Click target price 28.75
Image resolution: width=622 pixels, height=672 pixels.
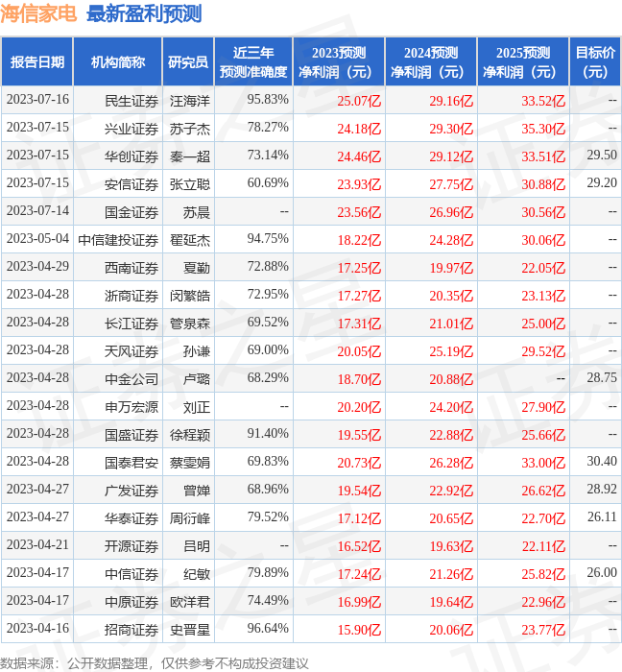coord(602,377)
